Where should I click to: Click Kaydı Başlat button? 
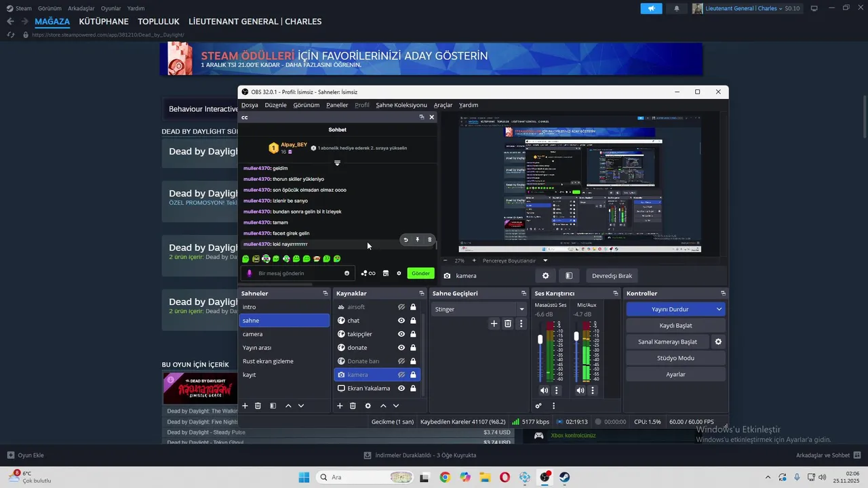tap(675, 325)
